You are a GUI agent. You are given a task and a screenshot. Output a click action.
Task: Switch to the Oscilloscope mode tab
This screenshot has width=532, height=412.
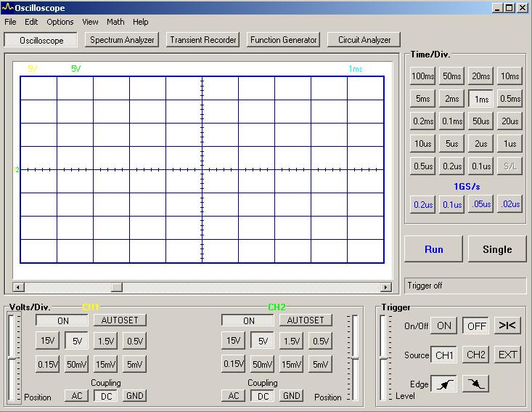[x=41, y=40]
